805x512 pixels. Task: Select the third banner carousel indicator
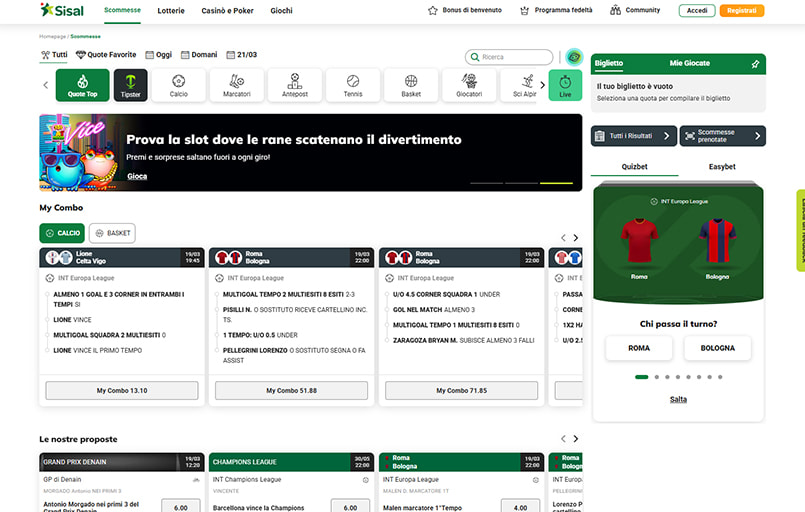pyautogui.click(x=557, y=184)
